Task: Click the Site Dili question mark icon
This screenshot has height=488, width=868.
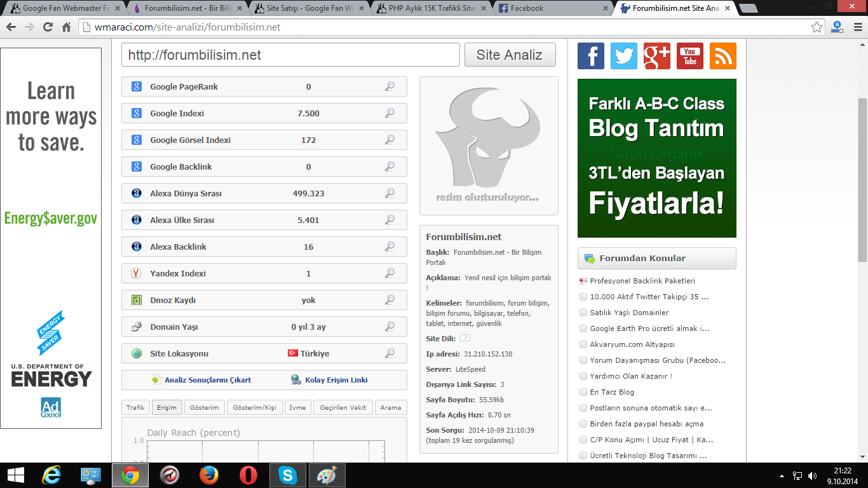Action: [x=465, y=338]
